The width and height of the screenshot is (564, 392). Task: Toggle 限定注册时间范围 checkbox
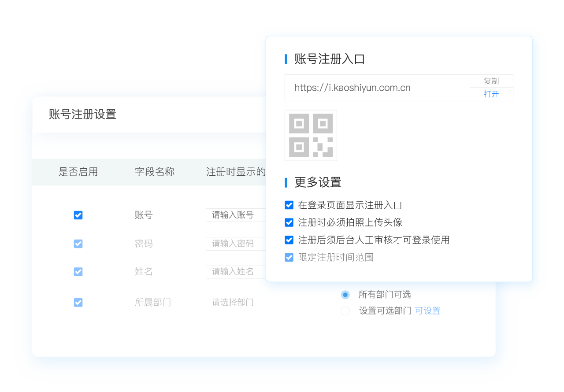pyautogui.click(x=289, y=257)
